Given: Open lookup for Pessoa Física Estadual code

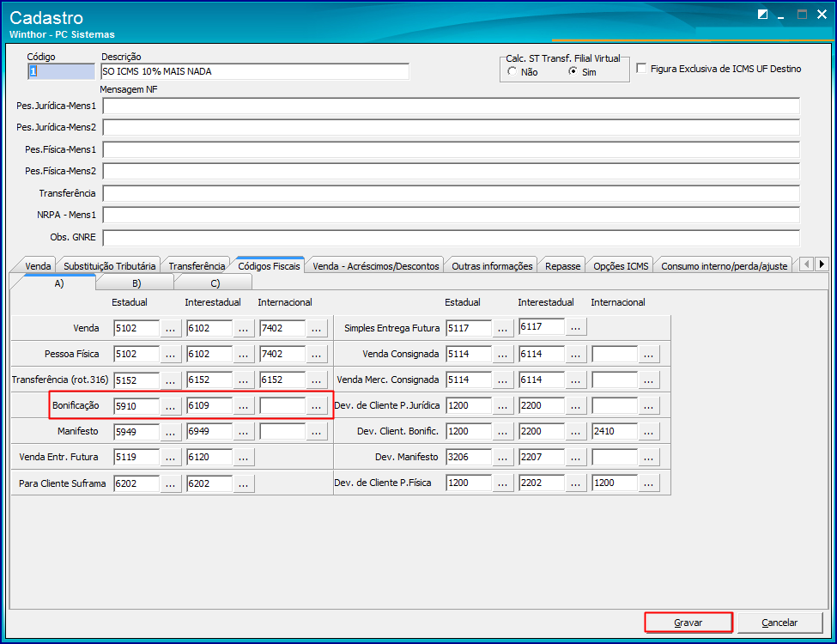Looking at the screenshot, I should coord(170,354).
